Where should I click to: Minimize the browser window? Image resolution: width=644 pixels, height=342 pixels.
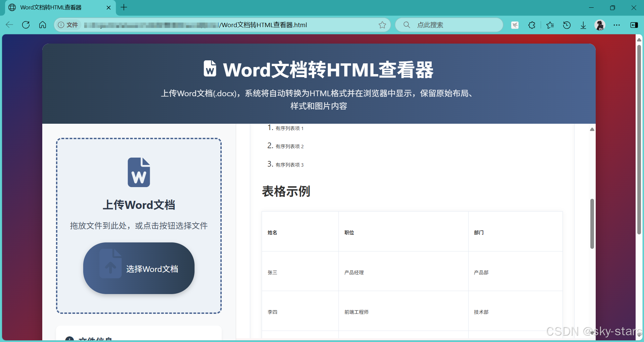591,7
